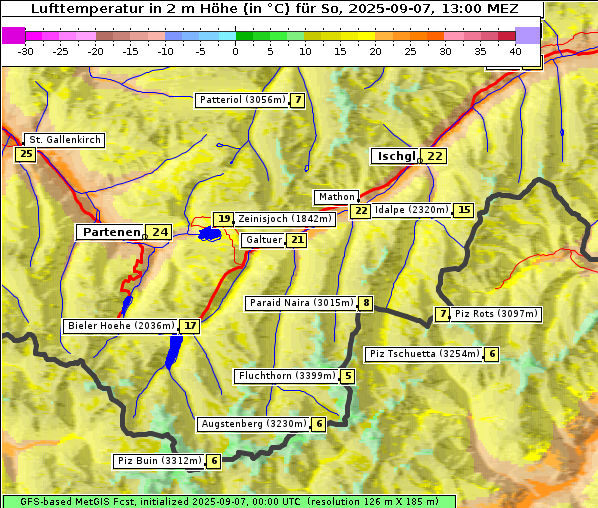Viewport: 598px width, 508px height.
Task: Click Galtuer temperature value 21
Action: pyautogui.click(x=297, y=240)
